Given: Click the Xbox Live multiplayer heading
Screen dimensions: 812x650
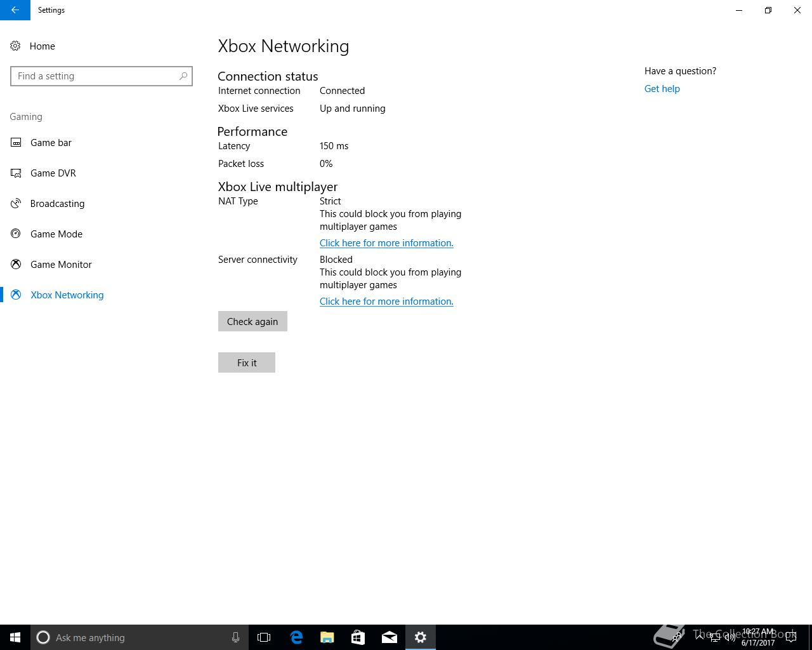Looking at the screenshot, I should tap(278, 187).
